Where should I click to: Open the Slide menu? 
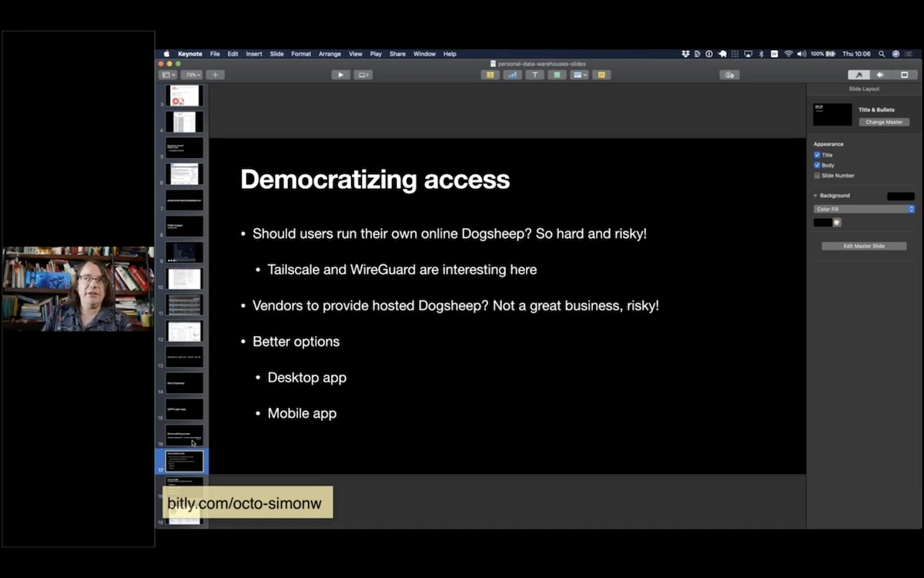276,54
